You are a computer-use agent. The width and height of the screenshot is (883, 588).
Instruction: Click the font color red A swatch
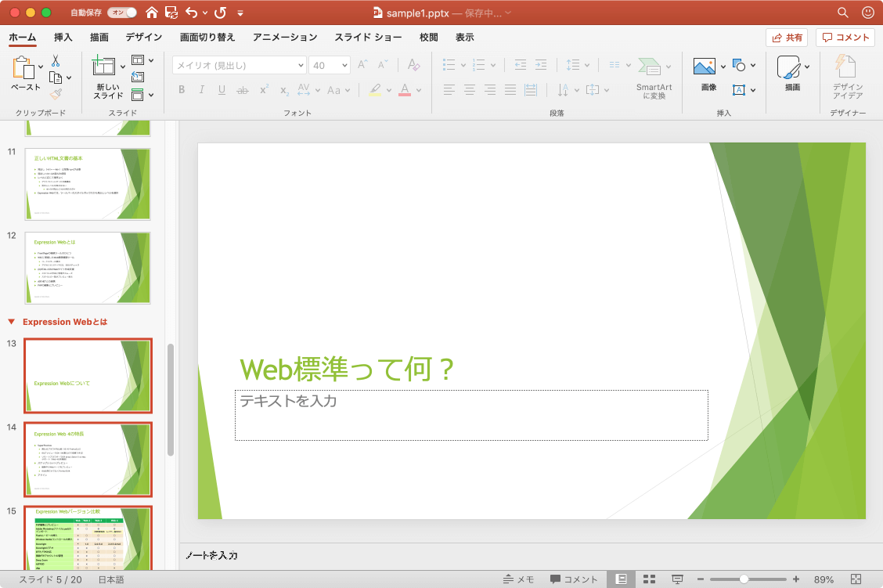(405, 90)
